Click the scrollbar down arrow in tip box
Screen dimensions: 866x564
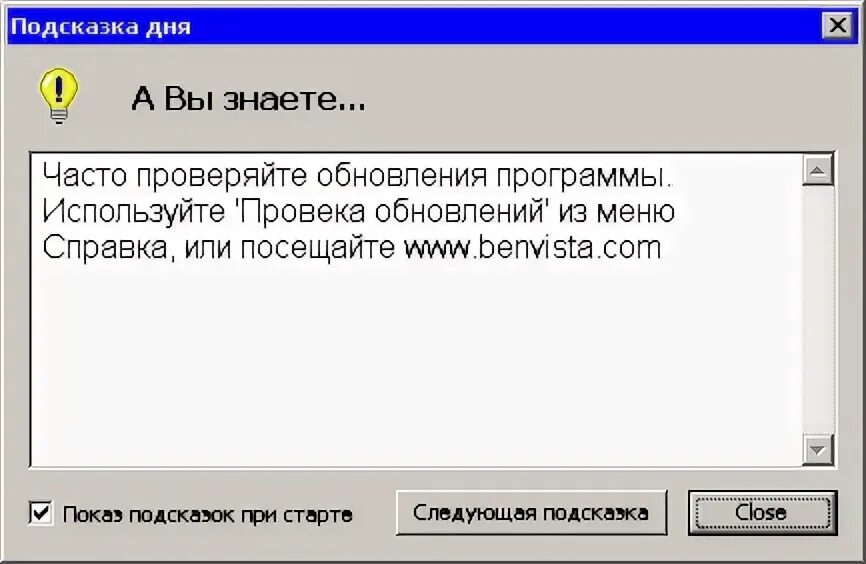pyautogui.click(x=818, y=450)
